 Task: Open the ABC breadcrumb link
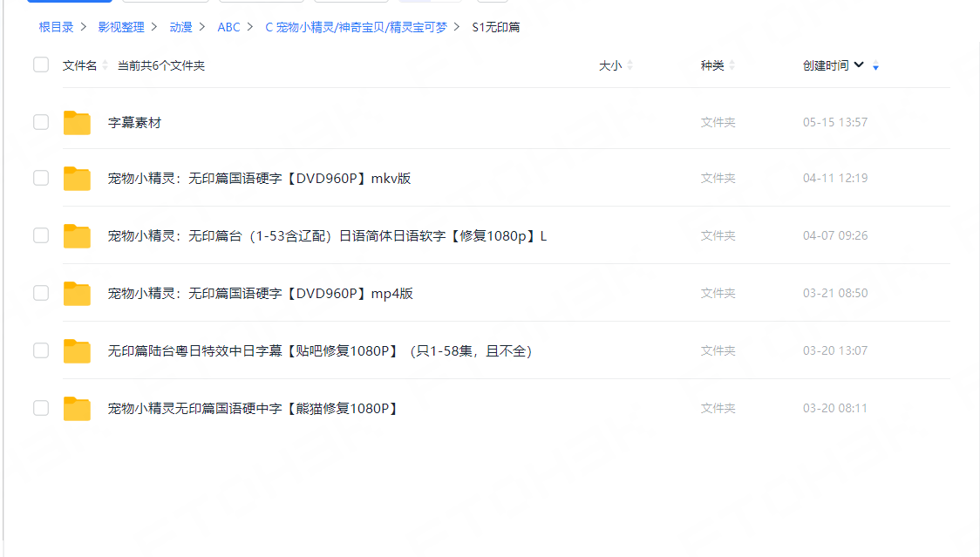tap(228, 27)
